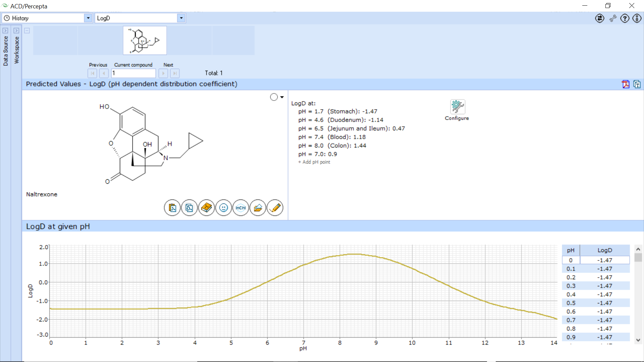Expand the Data Source side panel
Screen dimensions: 644x362
coord(5,31)
